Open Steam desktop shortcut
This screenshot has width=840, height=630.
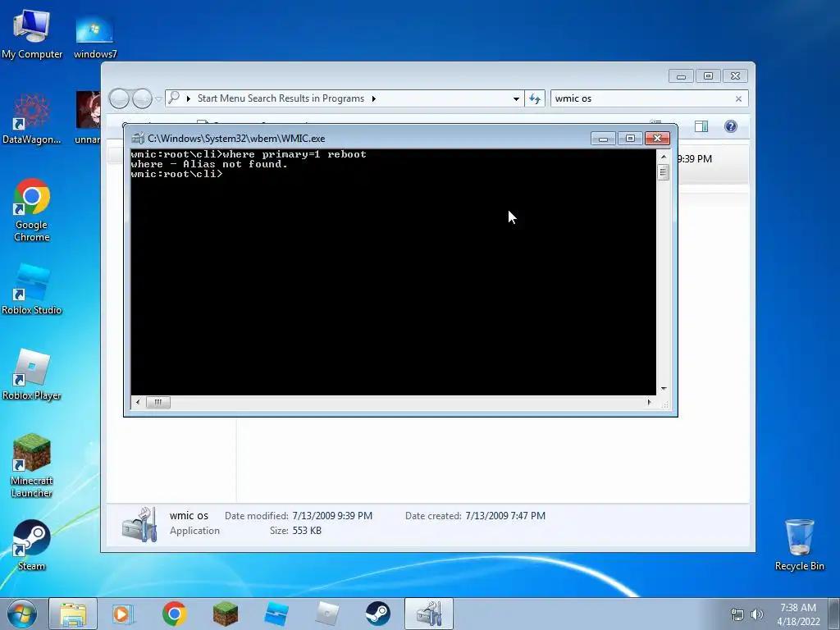click(32, 546)
